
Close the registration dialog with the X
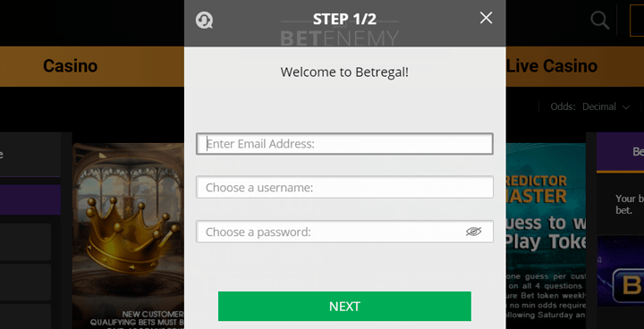(x=486, y=18)
